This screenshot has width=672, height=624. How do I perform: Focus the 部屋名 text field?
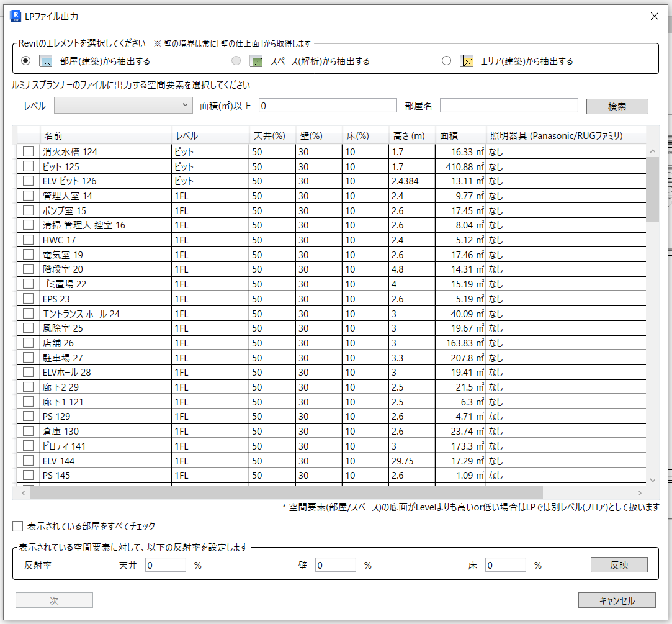[x=508, y=106]
